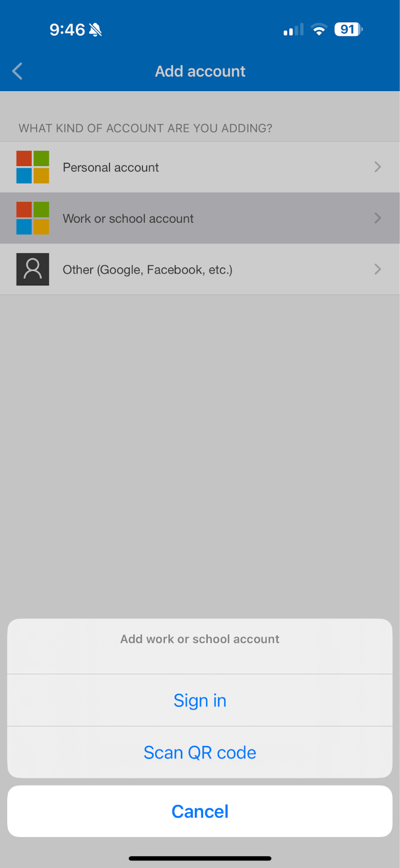
Task: Tap the Add account page title
Action: 200,71
